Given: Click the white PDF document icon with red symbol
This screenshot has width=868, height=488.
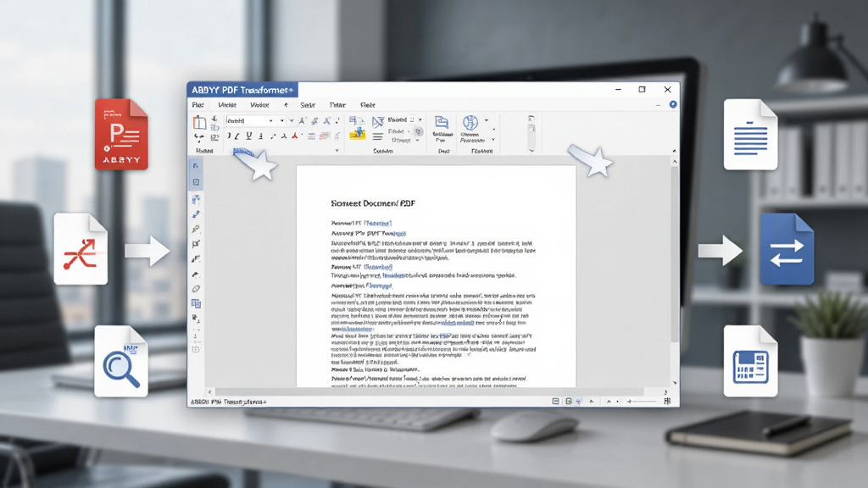Looking at the screenshot, I should point(81,249).
